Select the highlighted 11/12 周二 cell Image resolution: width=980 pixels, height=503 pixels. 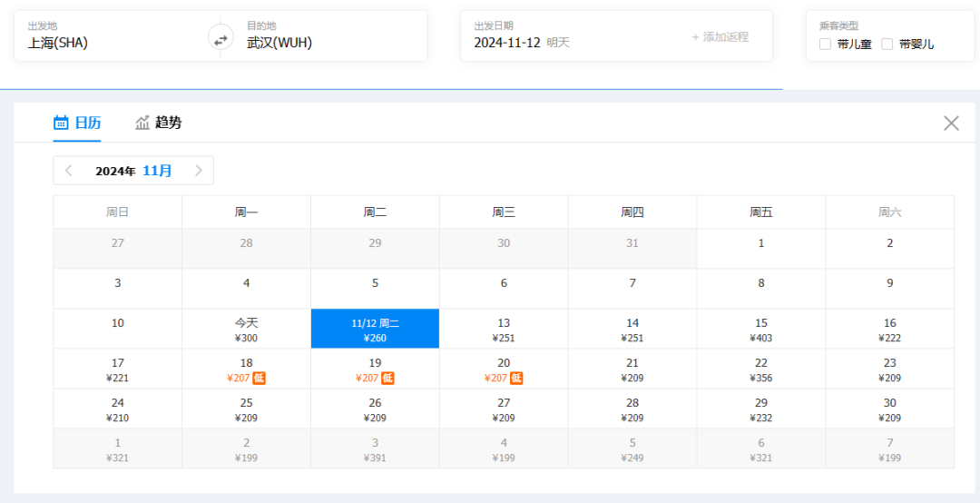pyautogui.click(x=375, y=329)
